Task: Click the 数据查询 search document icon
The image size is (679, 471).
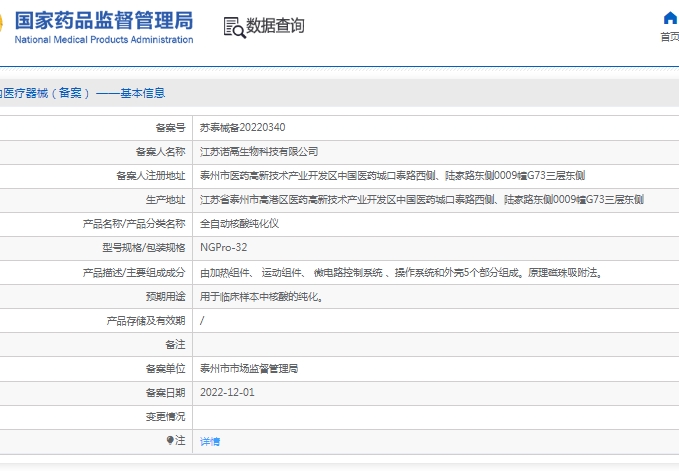Action: pos(234,27)
